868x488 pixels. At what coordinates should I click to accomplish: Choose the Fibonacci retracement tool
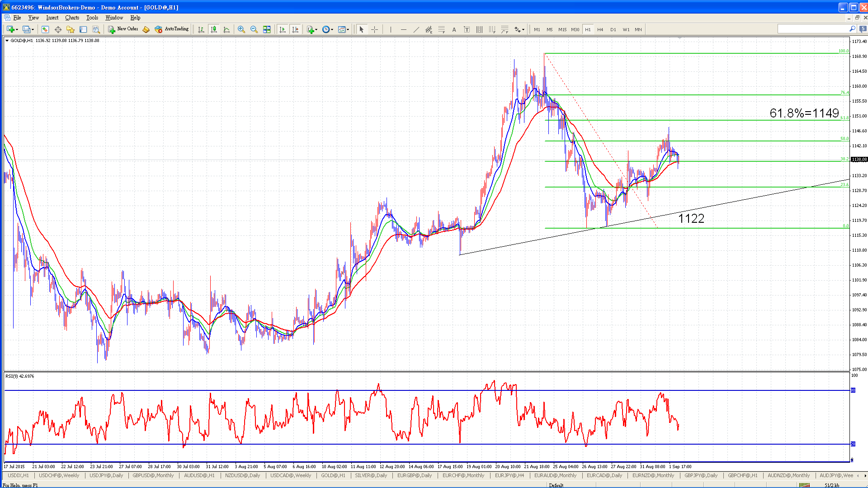[441, 29]
